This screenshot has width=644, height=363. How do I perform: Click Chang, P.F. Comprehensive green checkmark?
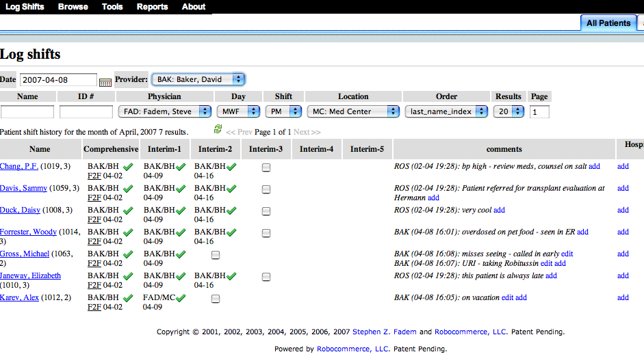pos(128,167)
